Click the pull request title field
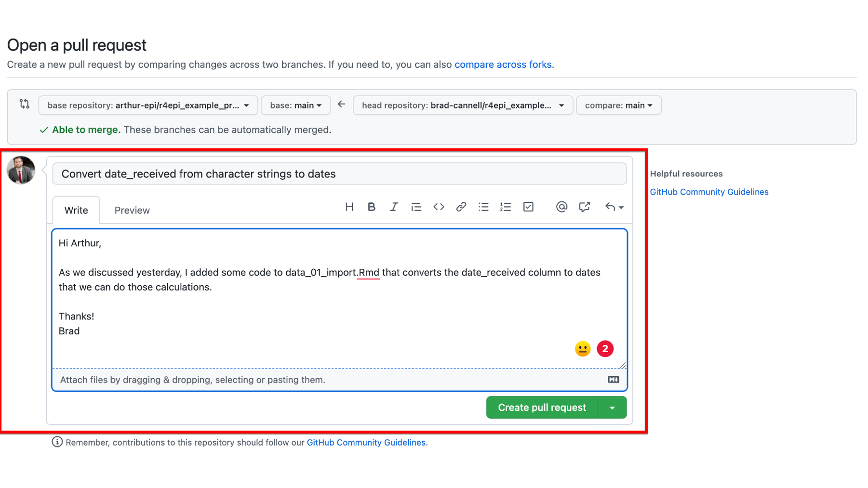868x488 pixels. (x=339, y=174)
